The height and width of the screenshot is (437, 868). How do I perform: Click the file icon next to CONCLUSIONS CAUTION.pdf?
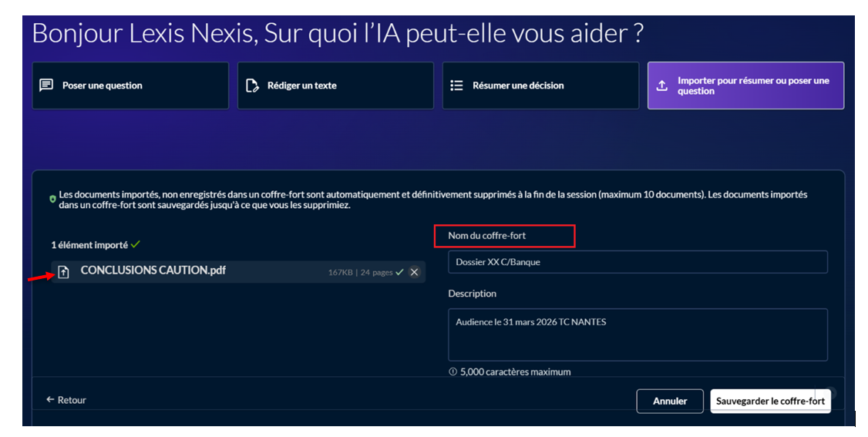click(x=64, y=271)
